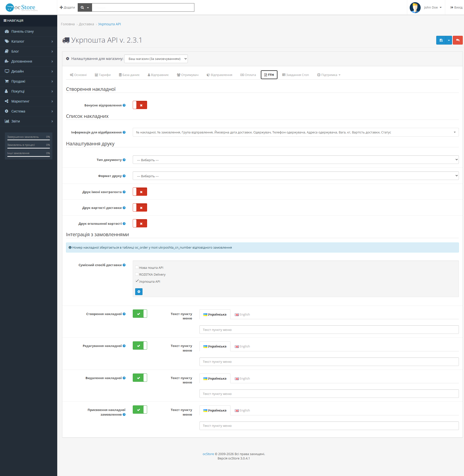Click the blue plus add-method button

coord(139,292)
